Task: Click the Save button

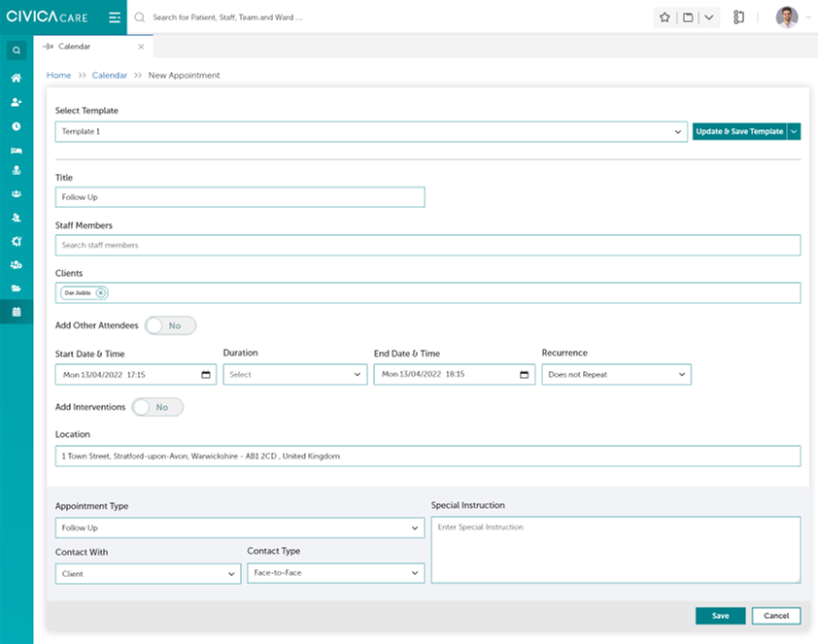Action: [720, 616]
